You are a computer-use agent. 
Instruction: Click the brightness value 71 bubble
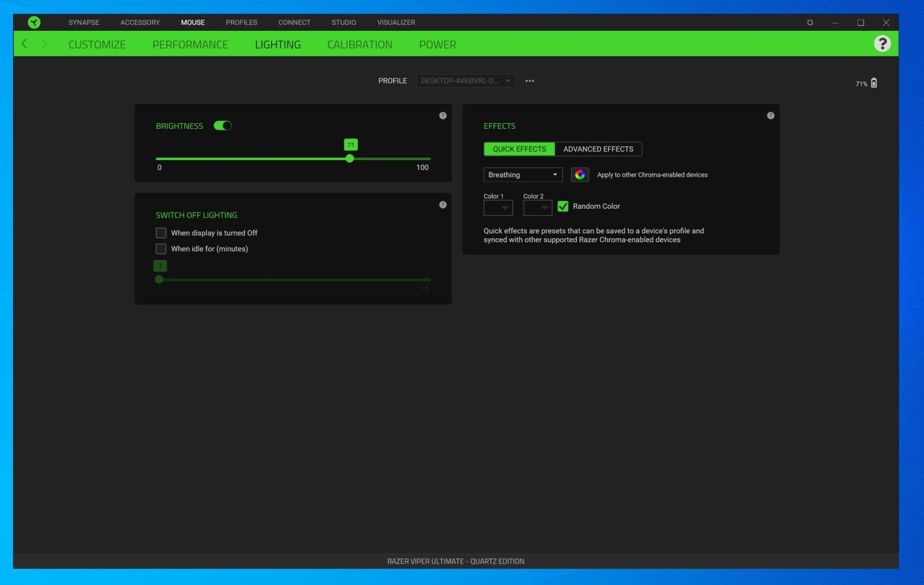(351, 145)
